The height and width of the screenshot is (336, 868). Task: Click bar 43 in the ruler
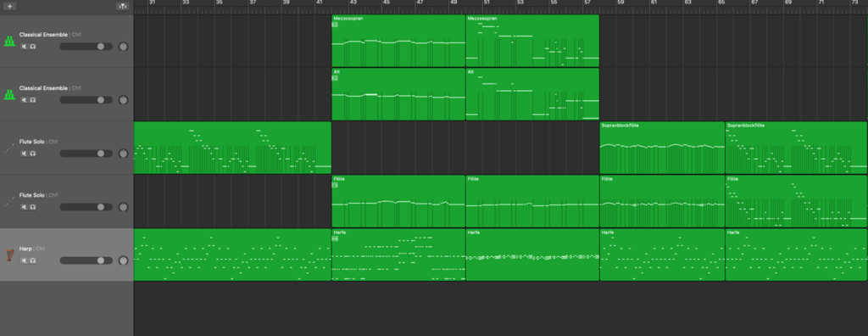tap(353, 3)
